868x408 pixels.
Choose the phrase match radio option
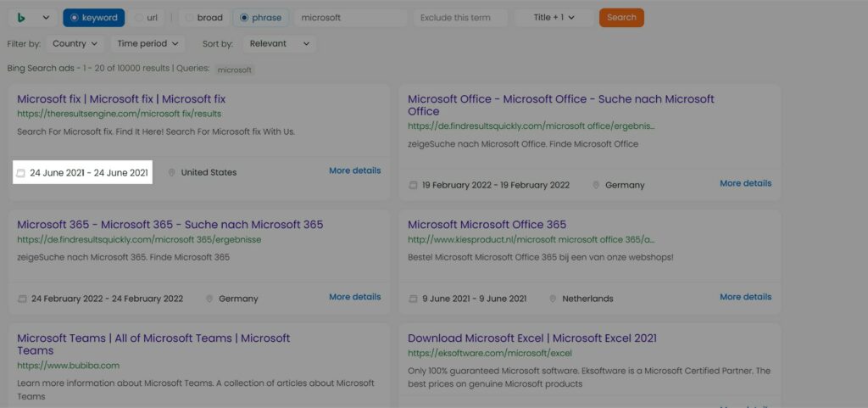261,18
